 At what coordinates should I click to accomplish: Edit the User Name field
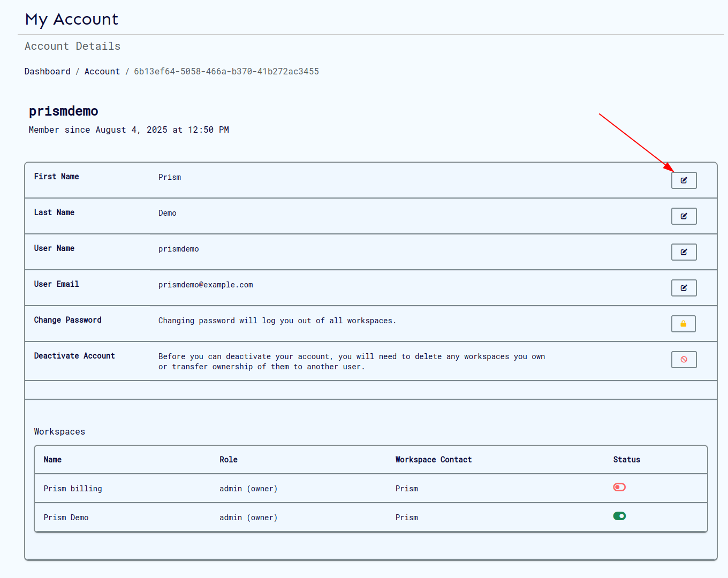tap(684, 252)
